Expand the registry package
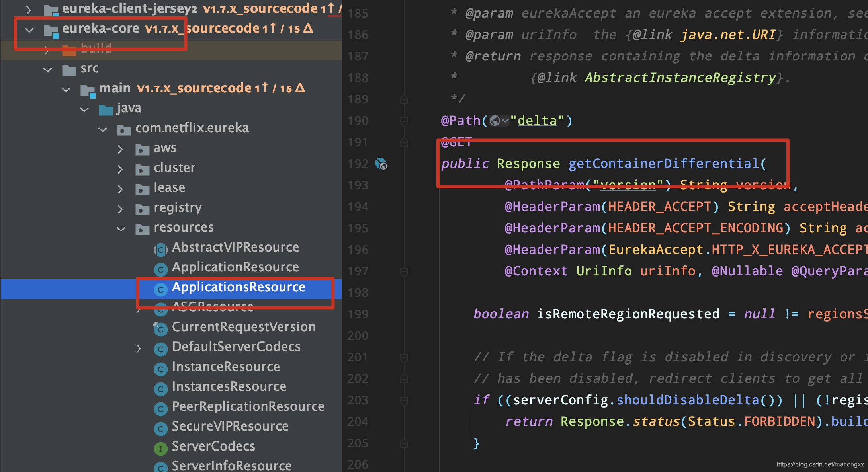 tap(120, 209)
